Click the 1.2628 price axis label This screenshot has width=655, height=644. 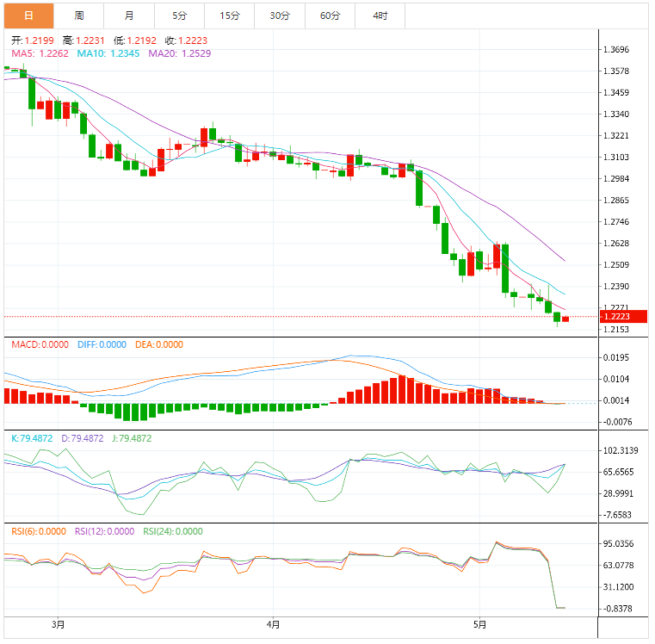(x=616, y=244)
